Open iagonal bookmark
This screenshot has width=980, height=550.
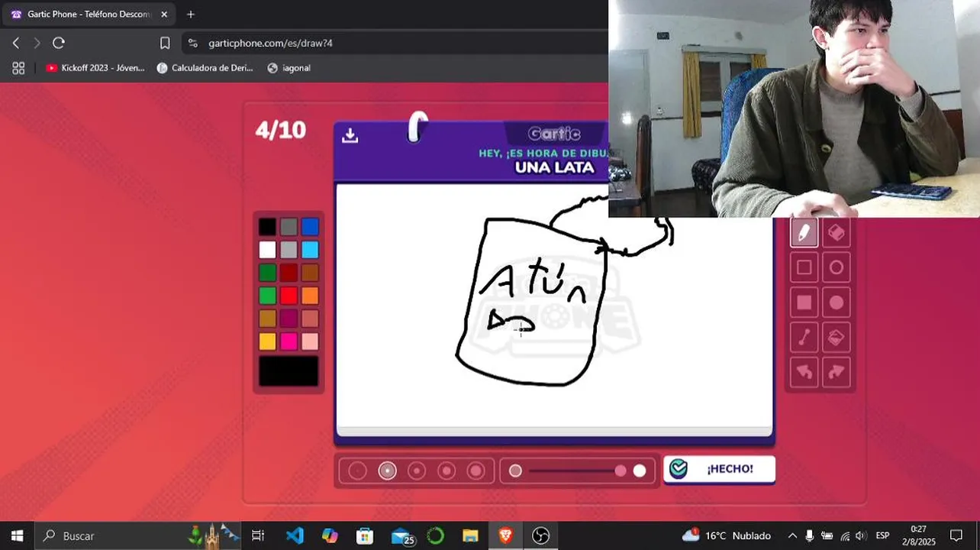289,68
